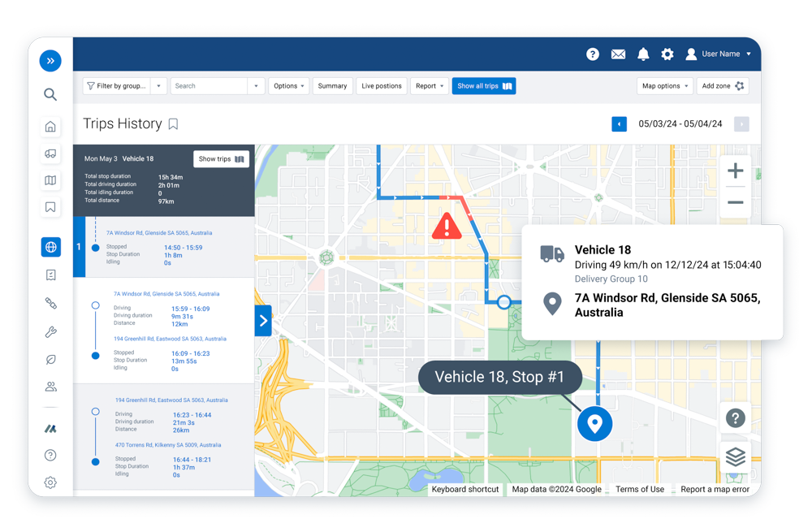Bookmark the Trips History page
Screen dimensions: 812x532
coord(173,123)
